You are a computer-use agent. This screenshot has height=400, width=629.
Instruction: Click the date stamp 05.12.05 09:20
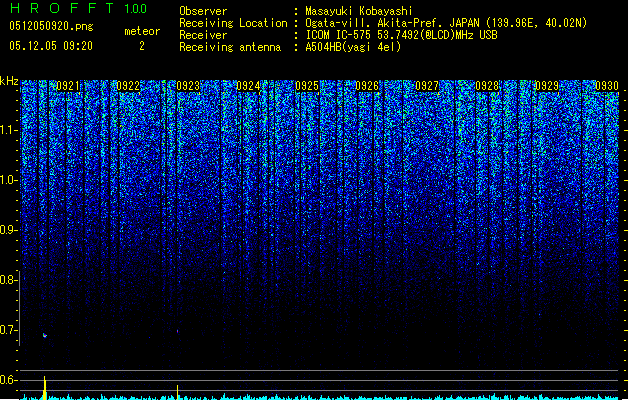point(51,46)
